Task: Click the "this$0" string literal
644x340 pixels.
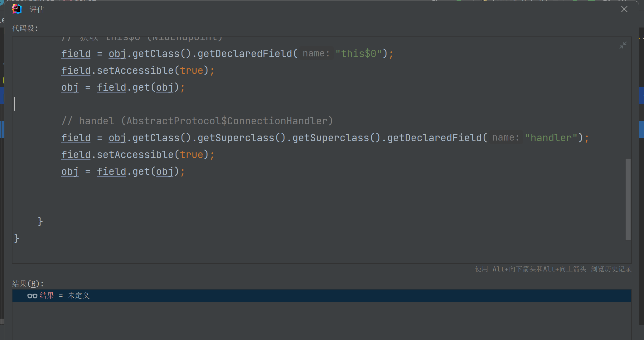Action: pos(358,54)
